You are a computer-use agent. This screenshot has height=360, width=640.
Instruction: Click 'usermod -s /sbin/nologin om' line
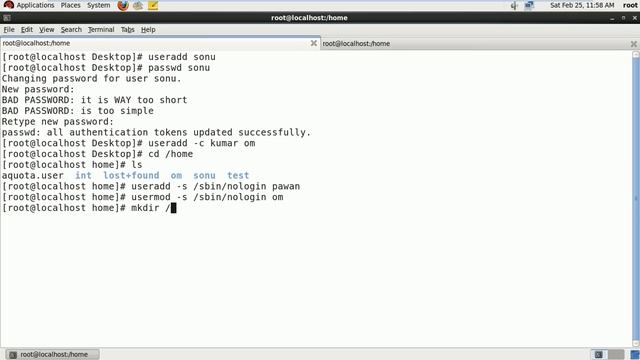coord(142,197)
